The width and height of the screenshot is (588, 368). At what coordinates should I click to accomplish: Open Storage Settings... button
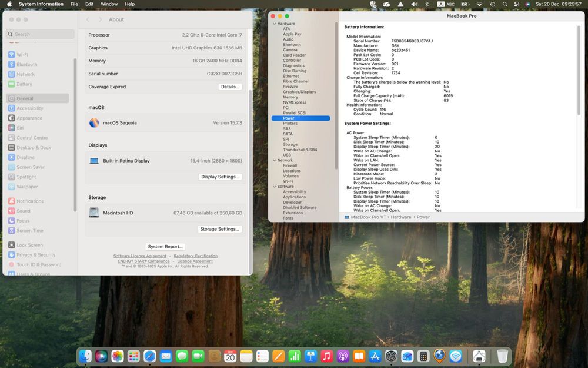219,229
